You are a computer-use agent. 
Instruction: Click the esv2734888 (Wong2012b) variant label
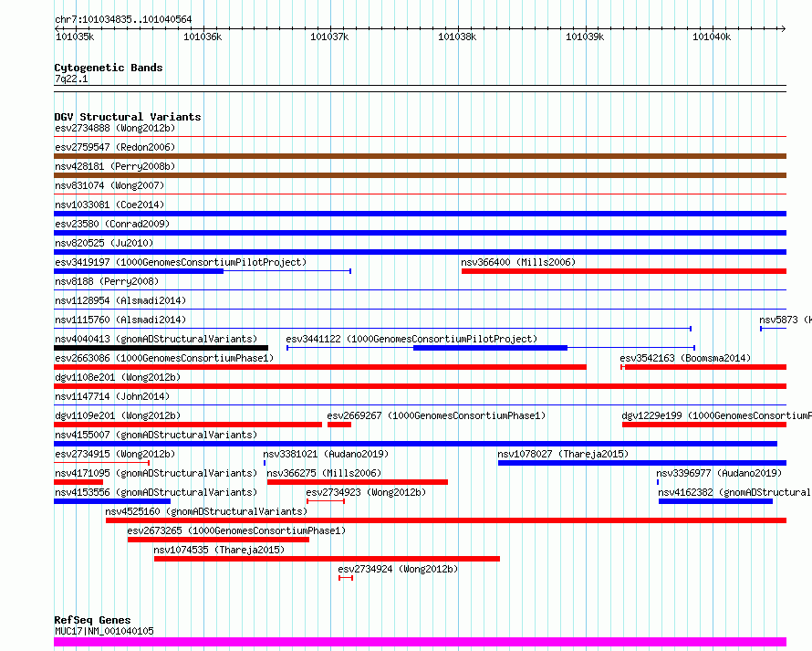click(115, 128)
